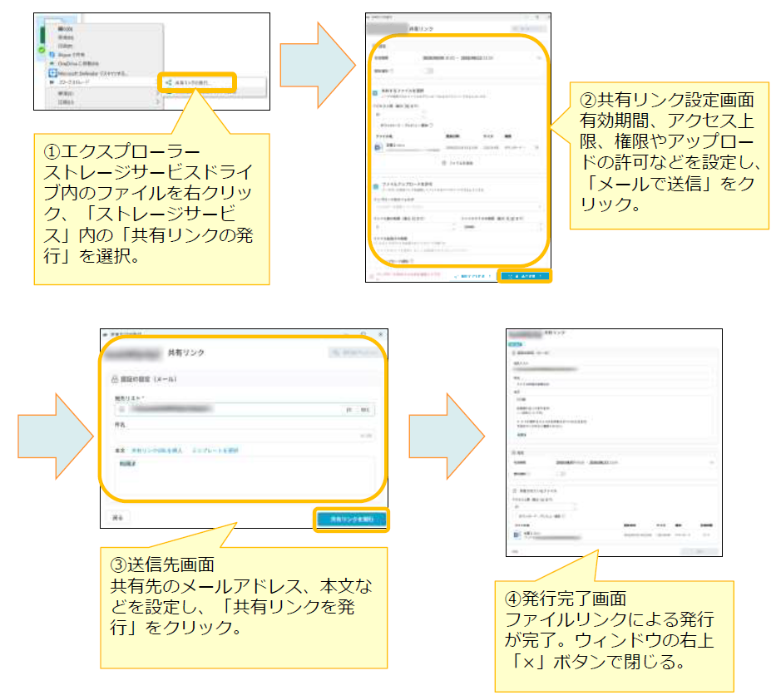This screenshot has width=781, height=700.
Task: Click the テンプレートを選択 link
Action: tap(215, 450)
